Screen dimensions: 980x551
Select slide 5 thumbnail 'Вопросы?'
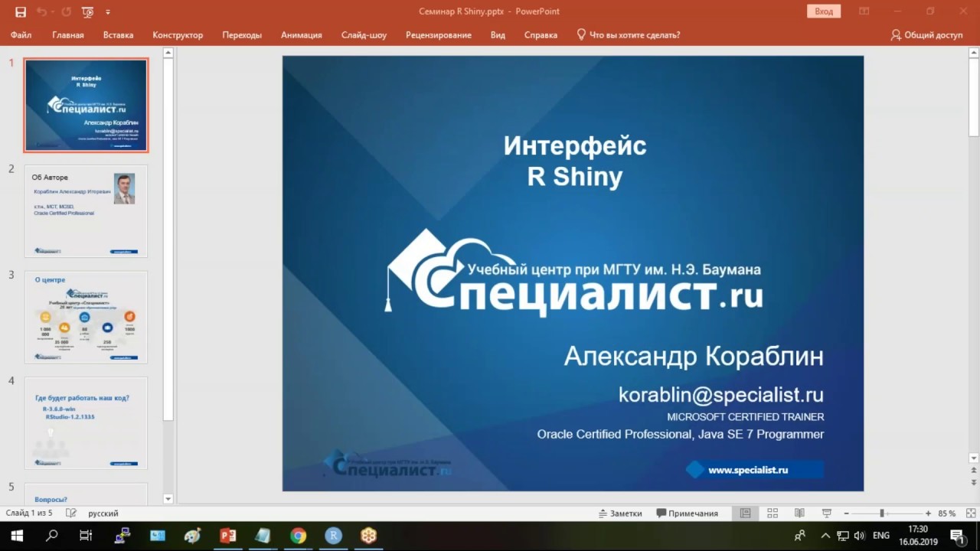[87, 493]
